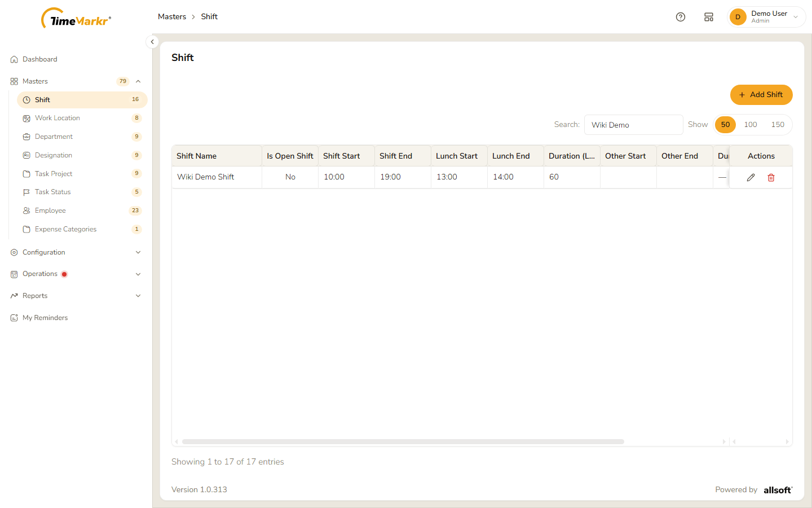The width and height of the screenshot is (812, 508).
Task: Expand the Reports section chevron
Action: pos(138,296)
